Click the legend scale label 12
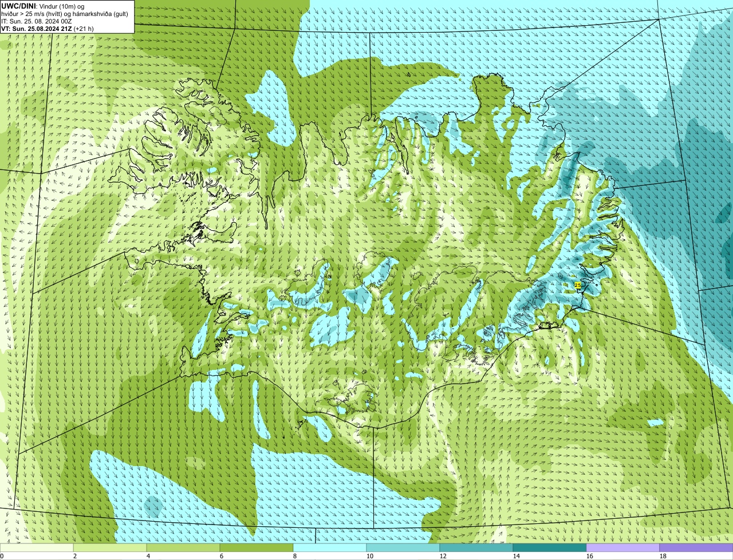733x560 pixels. pyautogui.click(x=443, y=556)
